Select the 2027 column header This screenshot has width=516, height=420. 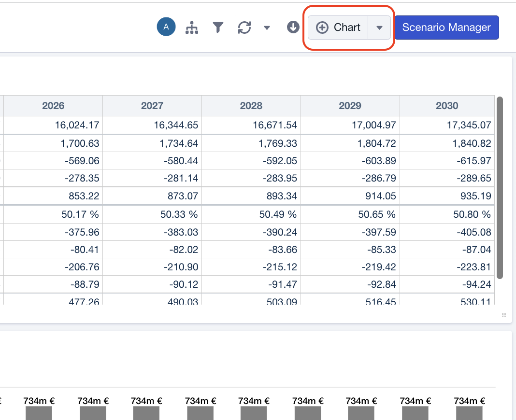tap(152, 106)
